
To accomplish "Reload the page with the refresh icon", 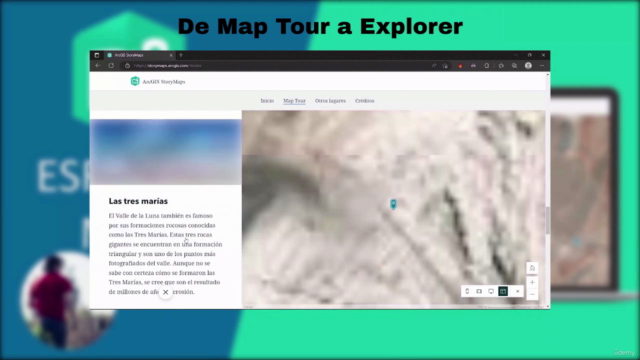I will click(x=111, y=65).
